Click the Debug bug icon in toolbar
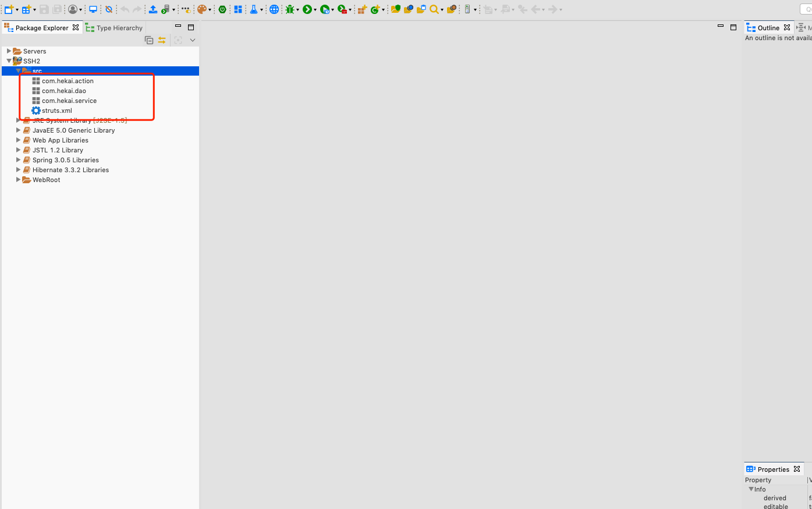The image size is (812, 509). [290, 9]
